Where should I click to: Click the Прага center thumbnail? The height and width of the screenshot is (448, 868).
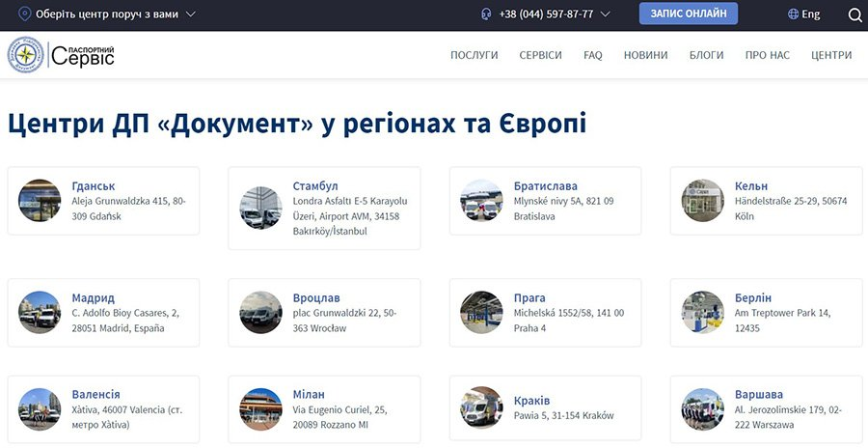(481, 312)
